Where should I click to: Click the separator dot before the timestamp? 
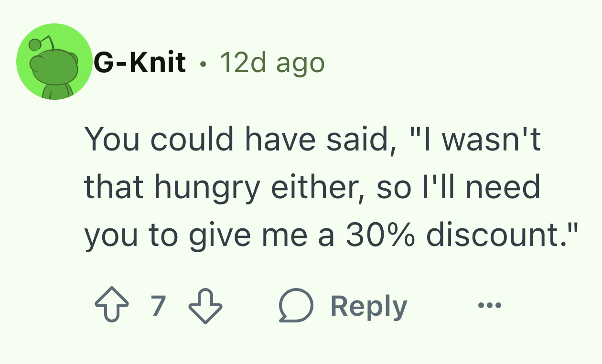point(204,64)
